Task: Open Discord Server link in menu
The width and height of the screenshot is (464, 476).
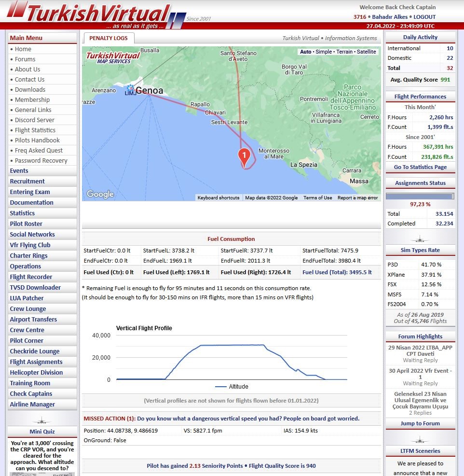Action: tap(35, 120)
